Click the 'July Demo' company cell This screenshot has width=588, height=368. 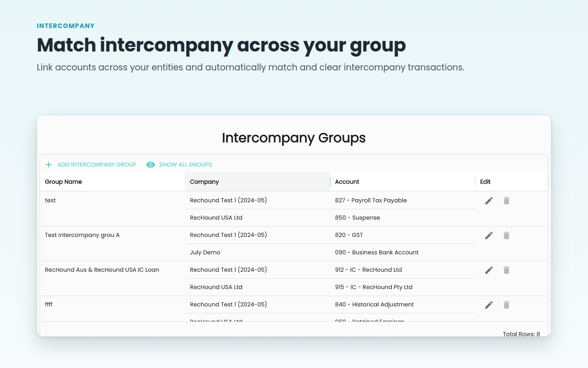coord(258,253)
